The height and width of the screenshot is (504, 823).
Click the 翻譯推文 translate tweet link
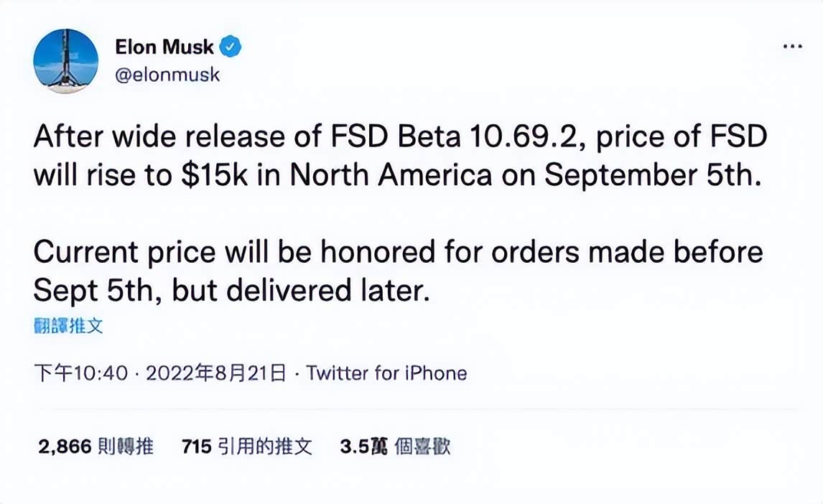[68, 326]
